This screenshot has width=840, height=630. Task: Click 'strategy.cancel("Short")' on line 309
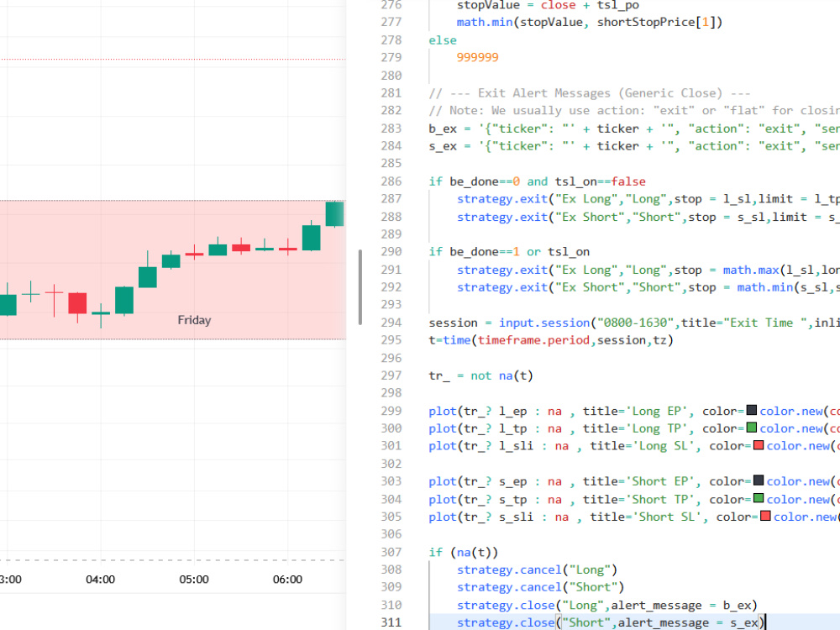coord(540,587)
